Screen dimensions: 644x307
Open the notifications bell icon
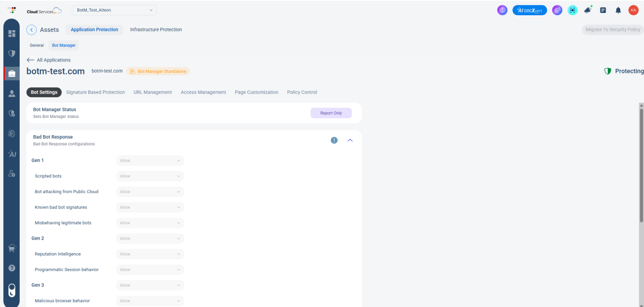click(618, 10)
